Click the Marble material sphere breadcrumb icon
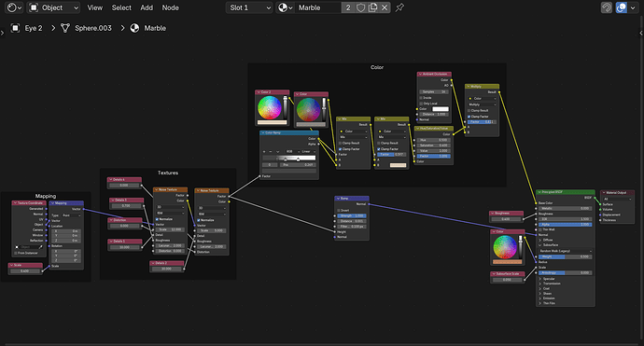 (134, 28)
